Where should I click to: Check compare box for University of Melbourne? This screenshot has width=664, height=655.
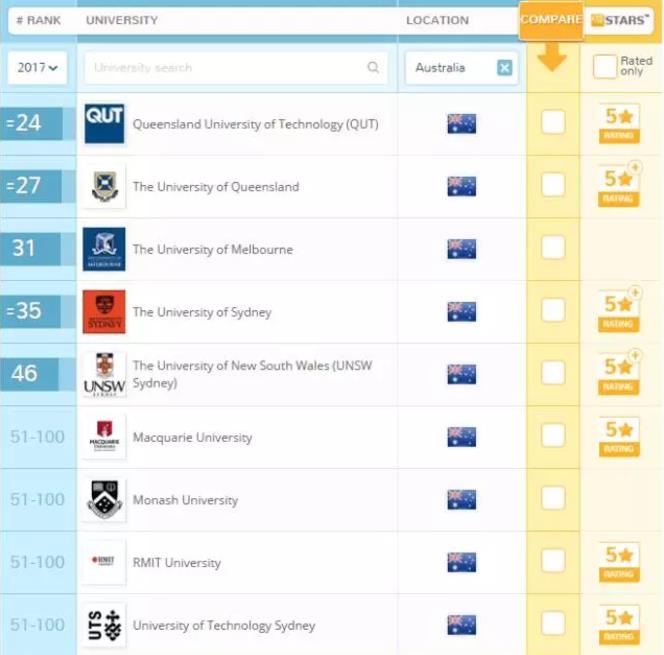(x=553, y=248)
